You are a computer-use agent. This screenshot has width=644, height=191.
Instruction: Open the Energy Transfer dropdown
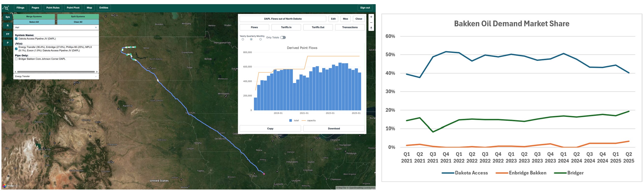pos(56,76)
